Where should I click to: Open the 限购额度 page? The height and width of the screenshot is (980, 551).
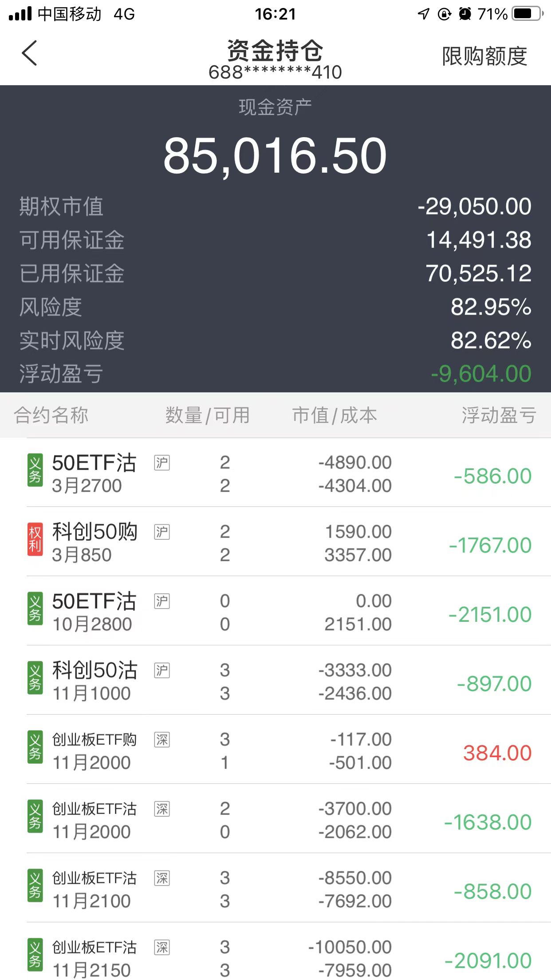(484, 56)
